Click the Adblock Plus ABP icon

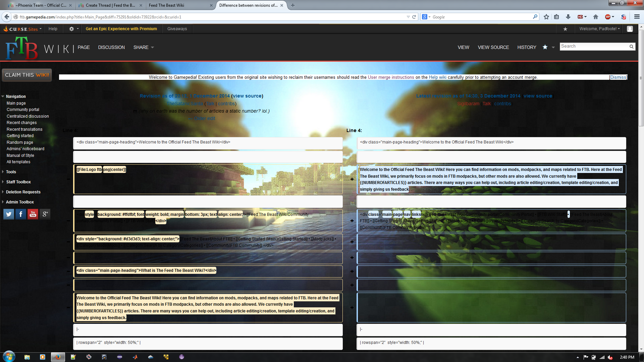(608, 17)
